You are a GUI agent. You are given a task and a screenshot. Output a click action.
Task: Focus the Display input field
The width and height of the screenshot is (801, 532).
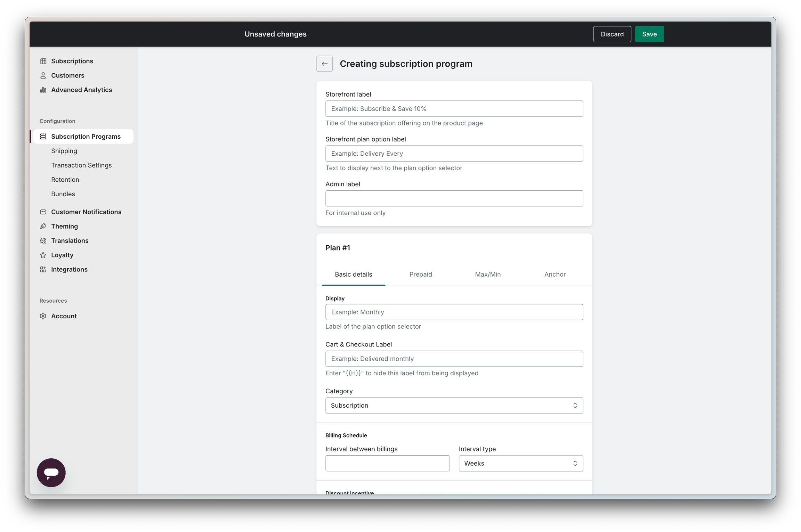point(454,312)
